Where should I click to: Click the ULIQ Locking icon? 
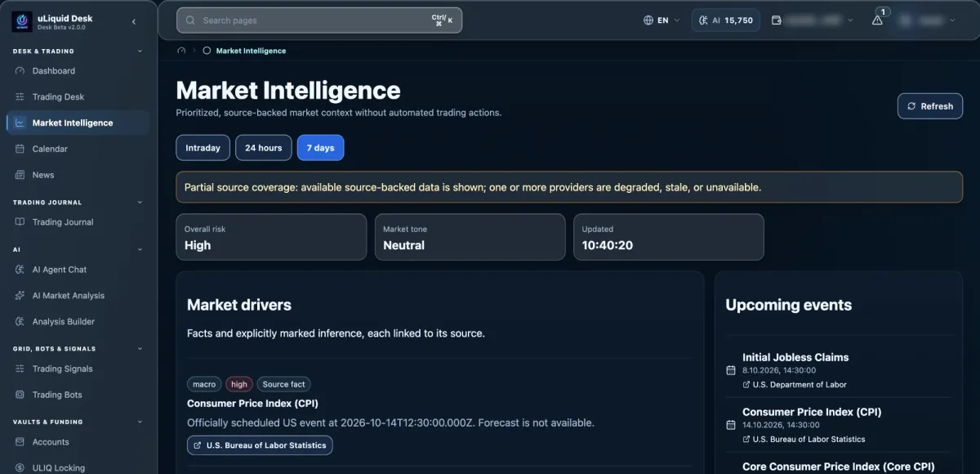pyautogui.click(x=20, y=468)
